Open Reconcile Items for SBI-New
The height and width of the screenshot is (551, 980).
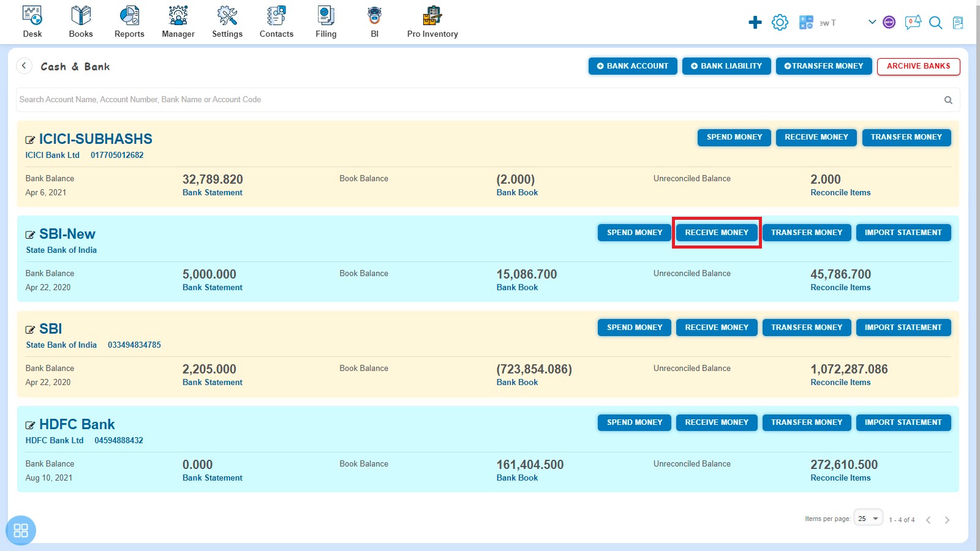click(x=840, y=287)
